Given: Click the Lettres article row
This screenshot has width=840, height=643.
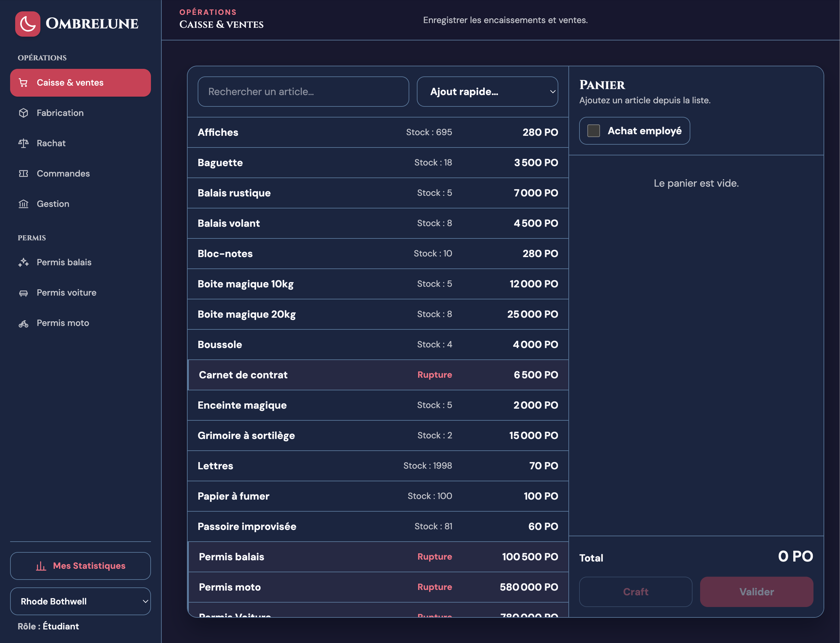Looking at the screenshot, I should pos(378,466).
